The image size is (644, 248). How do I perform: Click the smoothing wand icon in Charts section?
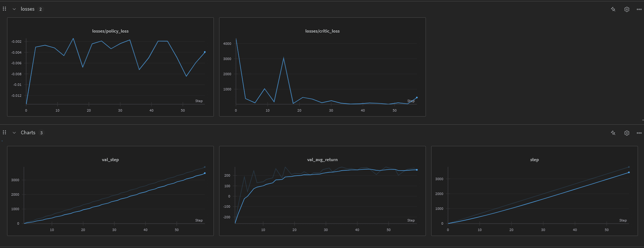613,133
